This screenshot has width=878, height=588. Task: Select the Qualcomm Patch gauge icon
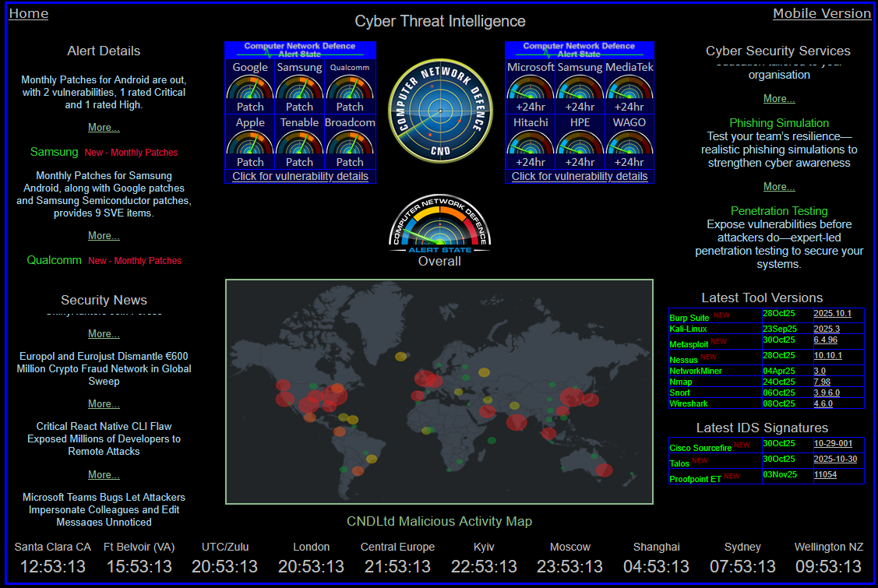pyautogui.click(x=350, y=86)
